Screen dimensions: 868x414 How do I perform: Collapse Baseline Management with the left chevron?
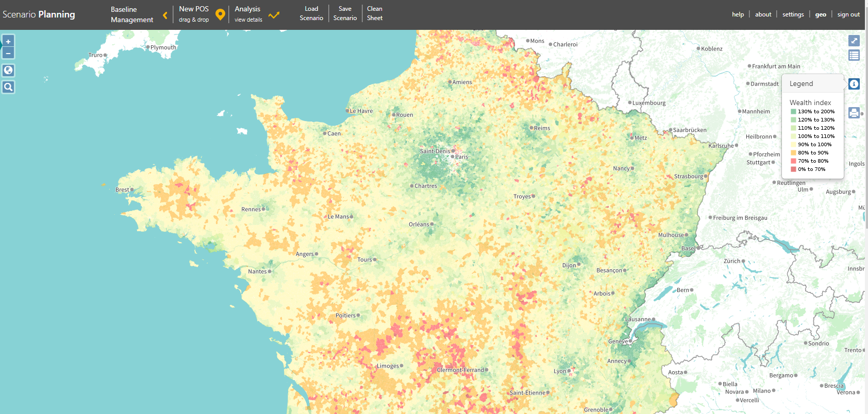165,15
